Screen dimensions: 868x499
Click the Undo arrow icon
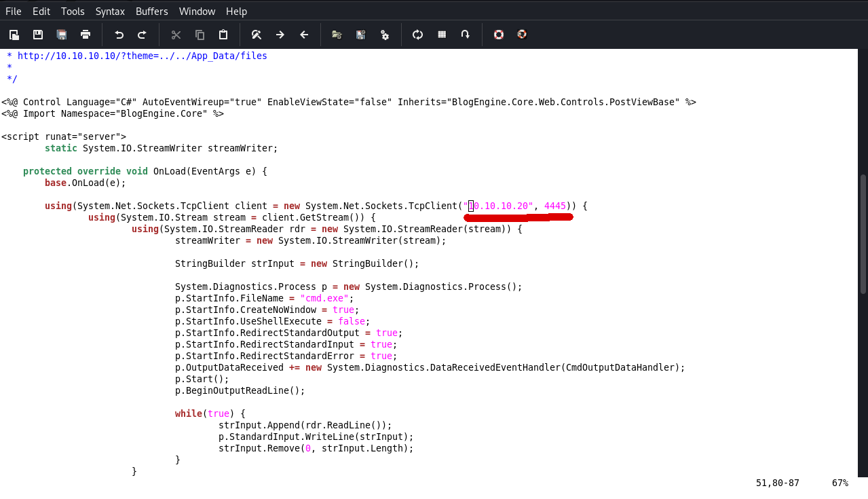click(x=119, y=35)
